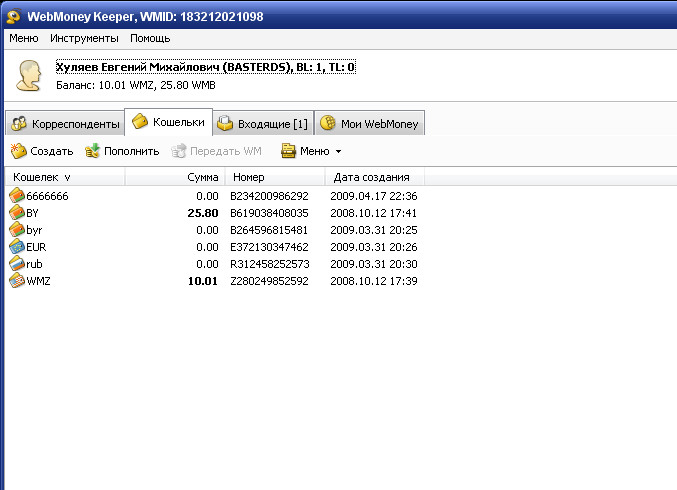Screen dimensions: 677x490
Task: Click the user avatar icon
Action: (x=29, y=76)
